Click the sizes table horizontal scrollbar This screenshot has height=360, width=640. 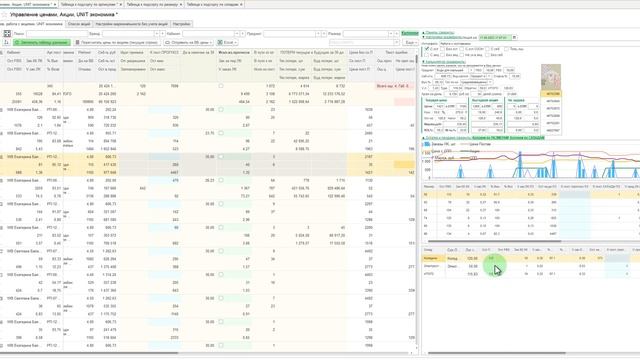tap(494, 241)
